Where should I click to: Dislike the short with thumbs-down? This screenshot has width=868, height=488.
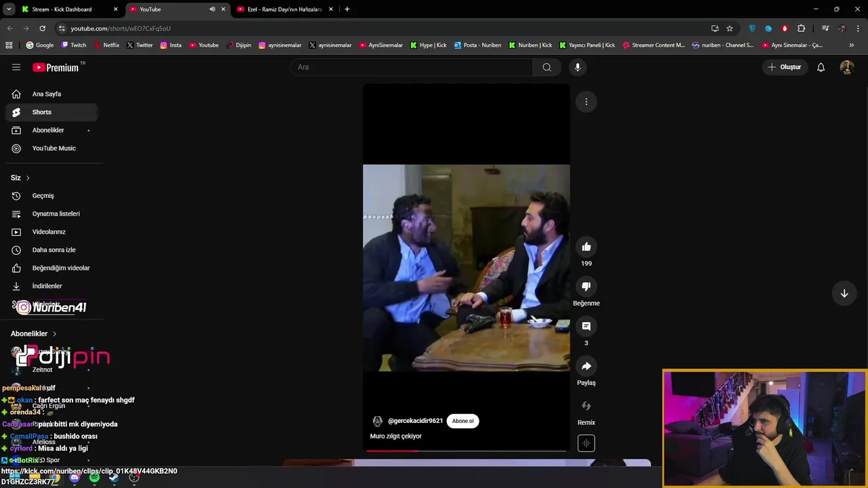(x=587, y=287)
